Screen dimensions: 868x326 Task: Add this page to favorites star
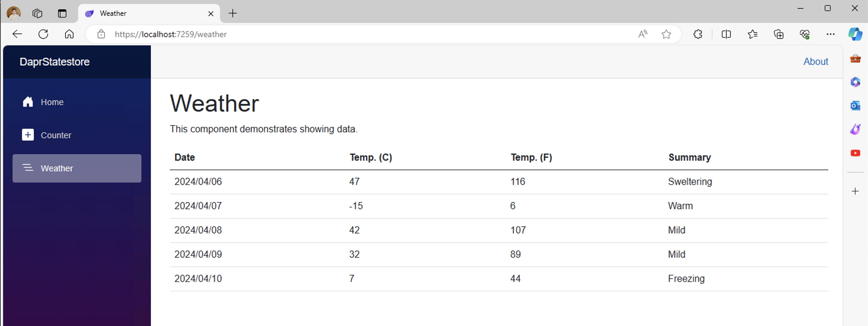[666, 34]
